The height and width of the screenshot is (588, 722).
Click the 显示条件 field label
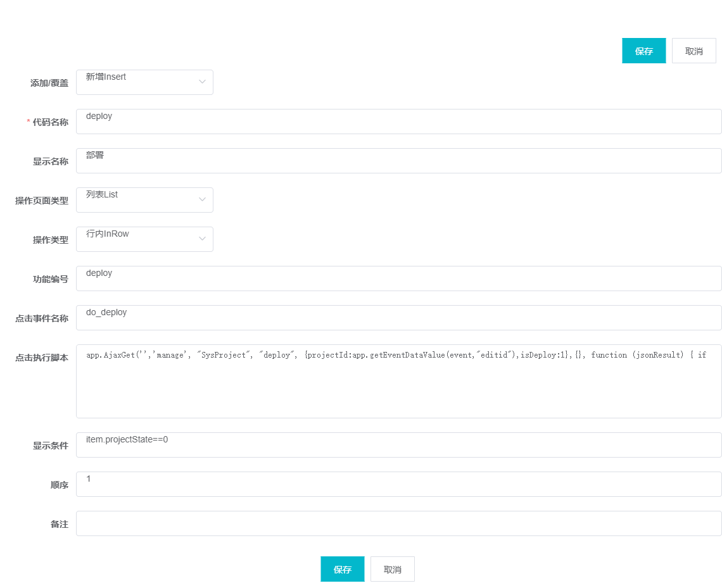point(51,446)
